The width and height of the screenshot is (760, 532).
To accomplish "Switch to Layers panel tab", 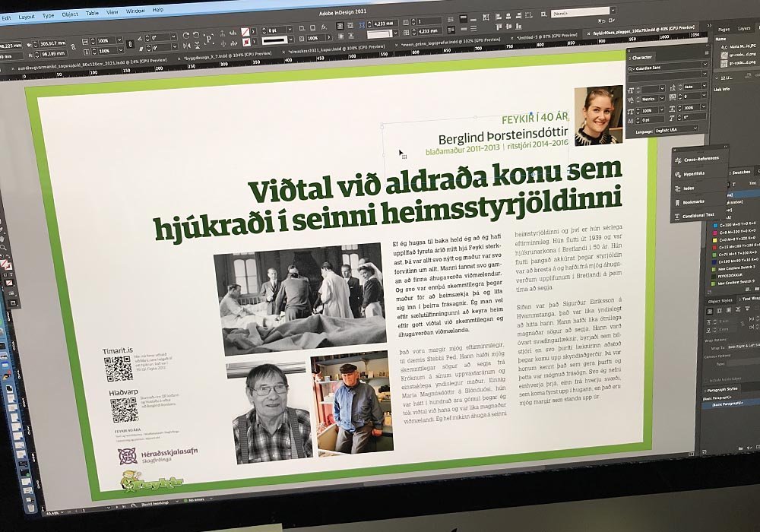I will coord(744,28).
